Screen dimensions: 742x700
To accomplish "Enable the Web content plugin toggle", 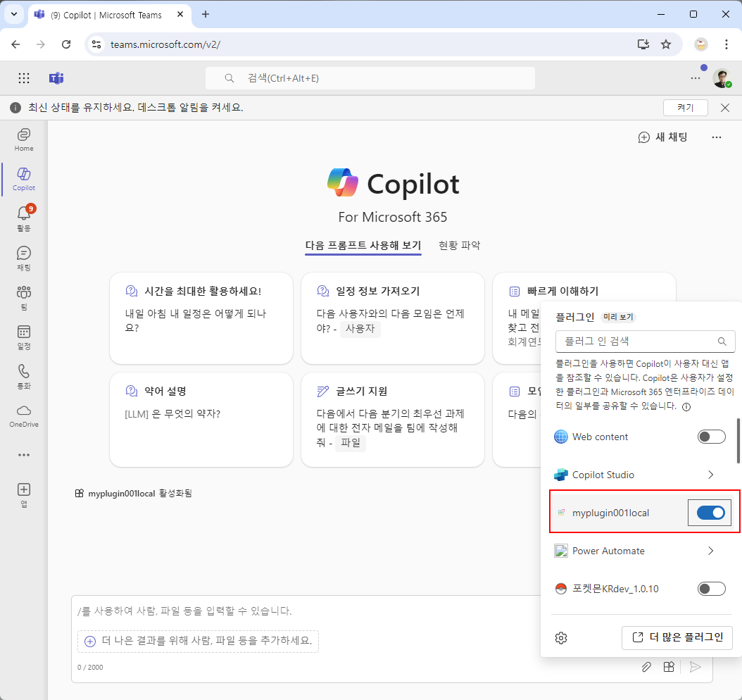I will 711,437.
